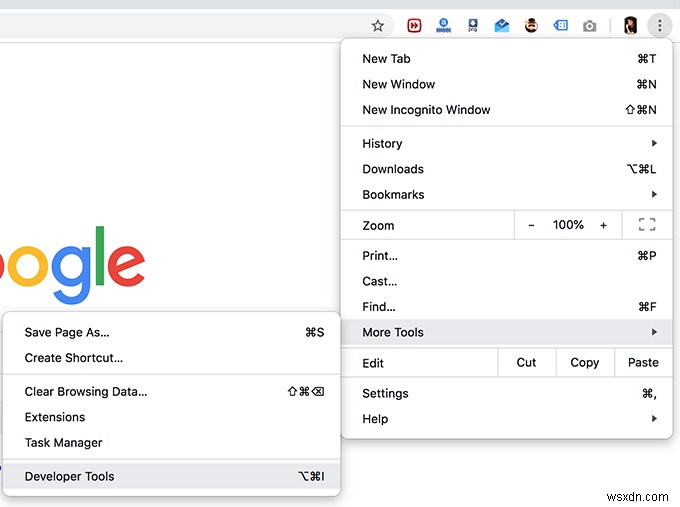Open the profile avatar
The width and height of the screenshot is (680, 507).
click(x=630, y=26)
